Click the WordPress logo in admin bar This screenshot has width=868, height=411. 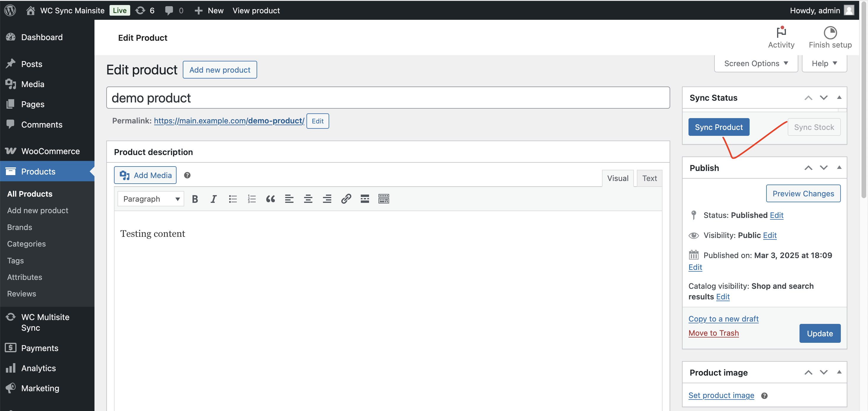pos(10,10)
